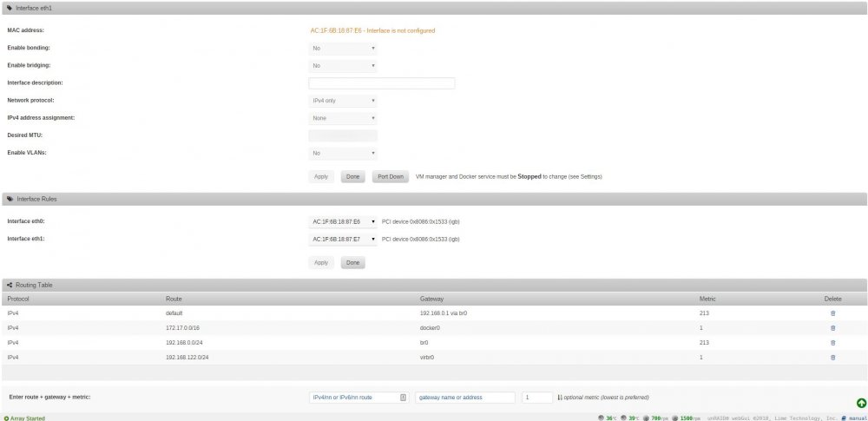Viewport: 868px width, 421px height.
Task: Open the manual link in footer
Action: pos(858,418)
